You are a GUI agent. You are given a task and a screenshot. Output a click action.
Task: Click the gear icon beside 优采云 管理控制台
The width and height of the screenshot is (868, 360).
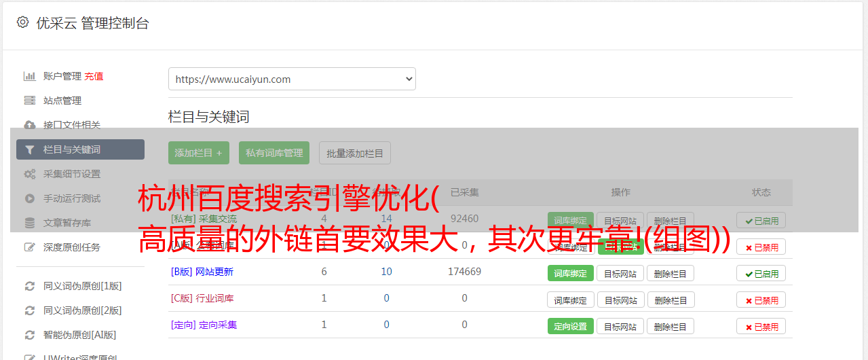tap(22, 22)
